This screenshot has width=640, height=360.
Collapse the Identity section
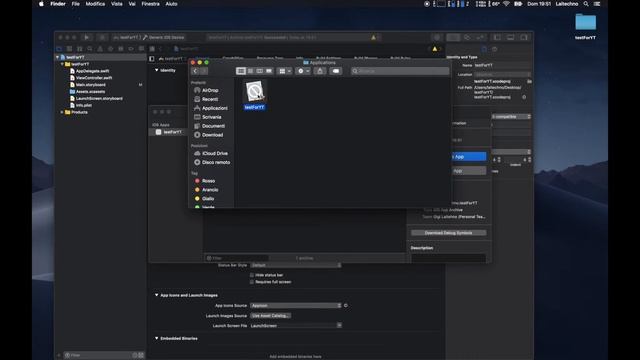click(156, 70)
